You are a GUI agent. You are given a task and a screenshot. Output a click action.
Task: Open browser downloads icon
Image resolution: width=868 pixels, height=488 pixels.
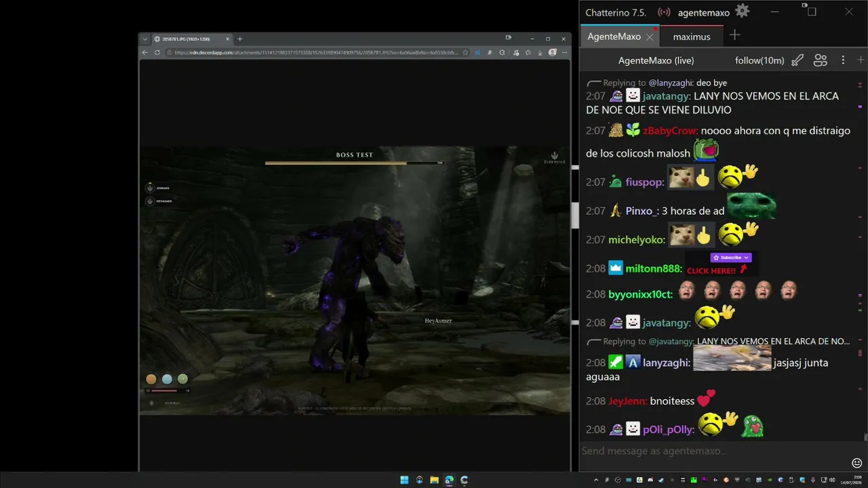tap(540, 52)
